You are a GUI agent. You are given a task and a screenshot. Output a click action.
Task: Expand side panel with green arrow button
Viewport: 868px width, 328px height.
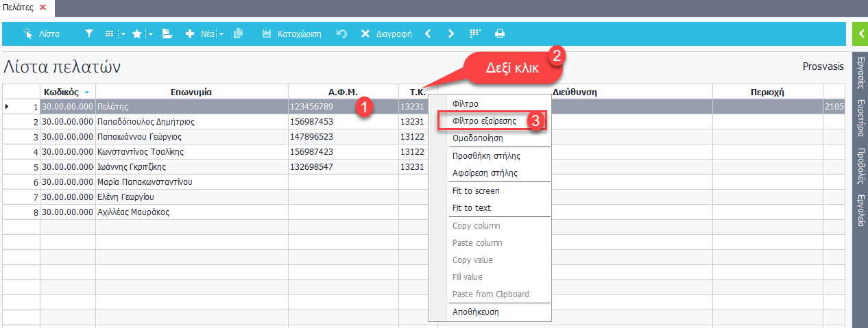click(x=860, y=34)
